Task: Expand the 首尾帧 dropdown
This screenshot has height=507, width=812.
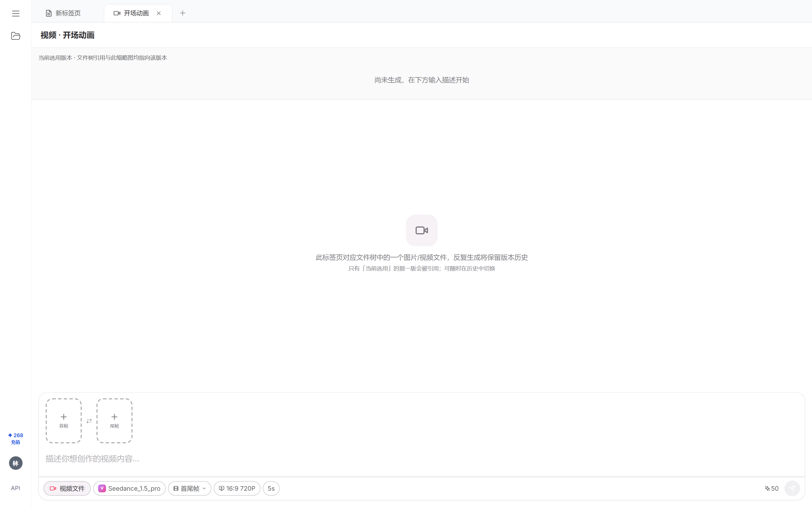Action: point(189,488)
